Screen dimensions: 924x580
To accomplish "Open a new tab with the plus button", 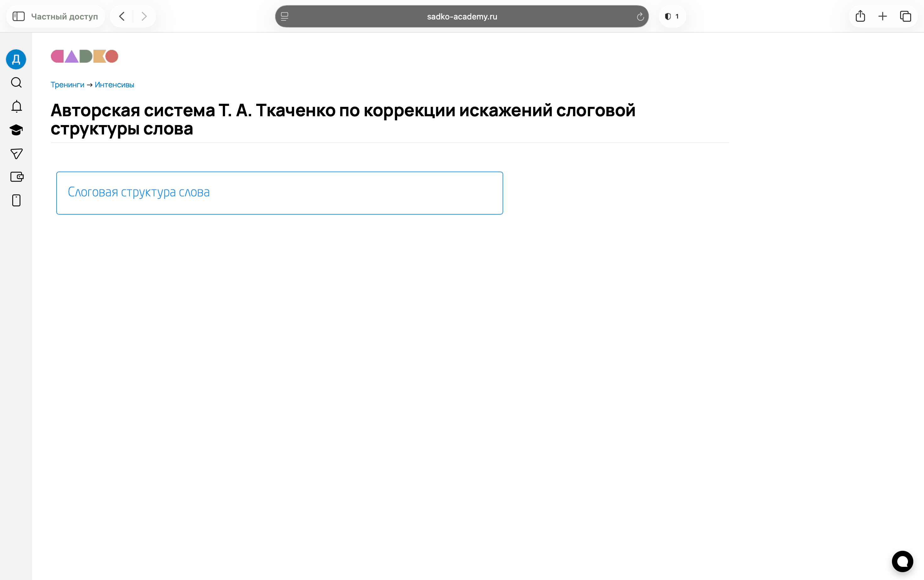I will pyautogui.click(x=883, y=16).
